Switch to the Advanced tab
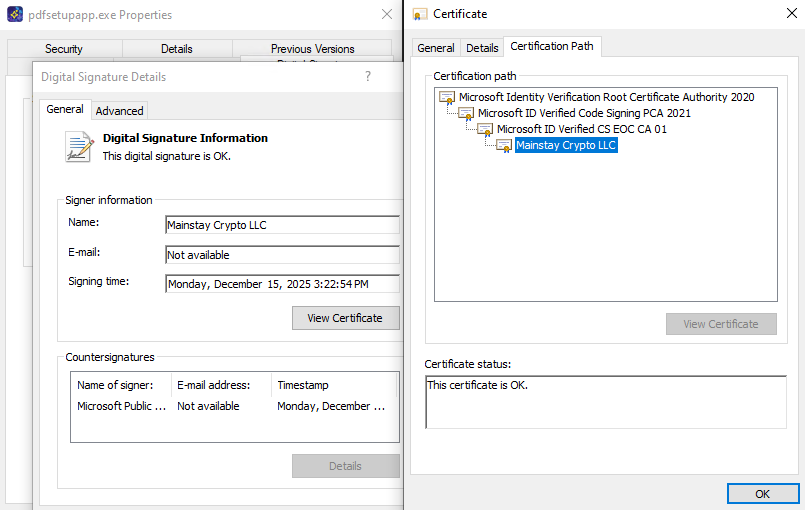The image size is (805, 510). point(120,111)
